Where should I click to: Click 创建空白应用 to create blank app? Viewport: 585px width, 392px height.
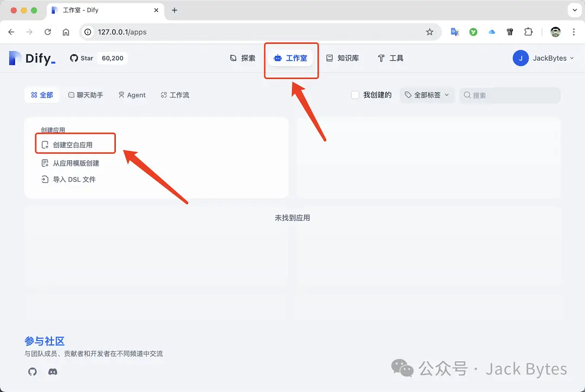point(75,143)
